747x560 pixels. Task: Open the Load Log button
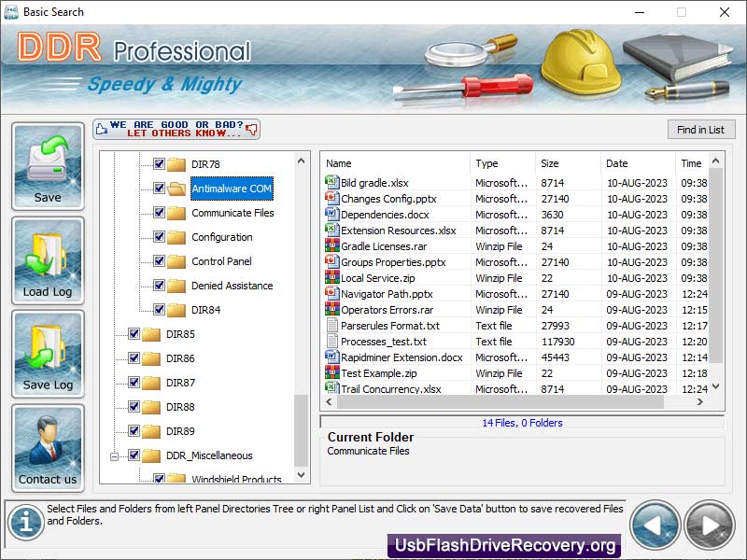pyautogui.click(x=48, y=260)
